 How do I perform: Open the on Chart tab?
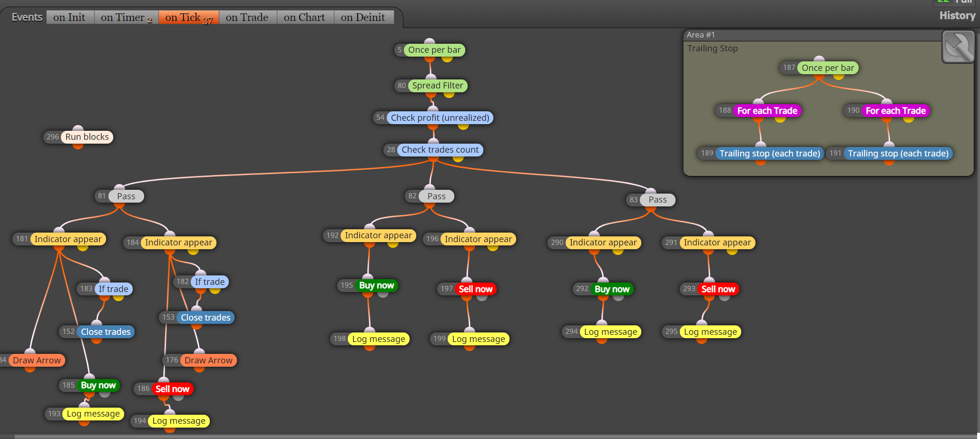coord(305,17)
